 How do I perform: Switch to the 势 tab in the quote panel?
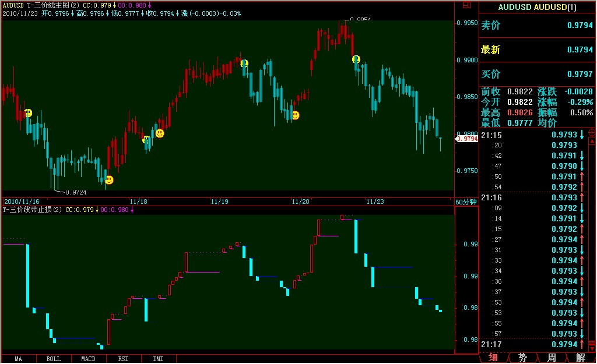click(522, 358)
